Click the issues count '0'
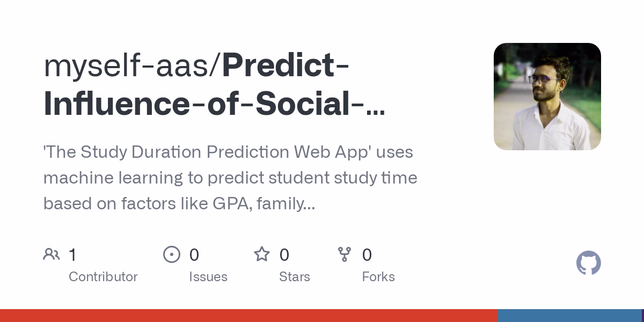The image size is (644, 322). (194, 255)
